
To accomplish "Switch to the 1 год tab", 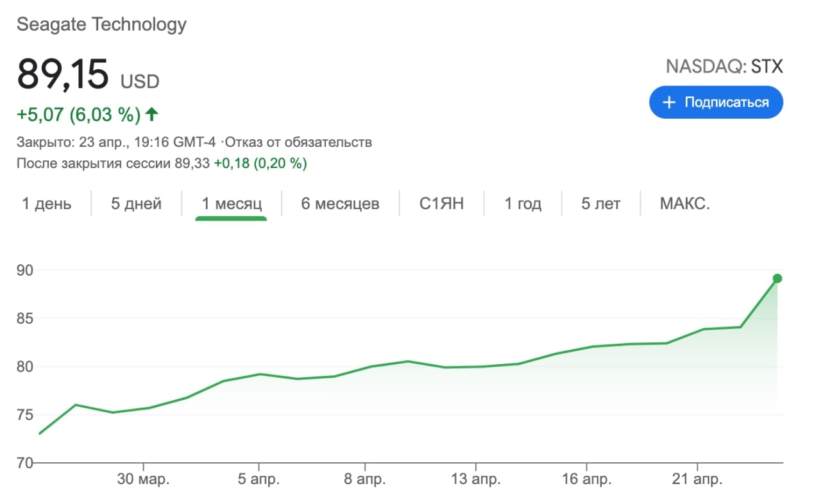I will [x=523, y=204].
